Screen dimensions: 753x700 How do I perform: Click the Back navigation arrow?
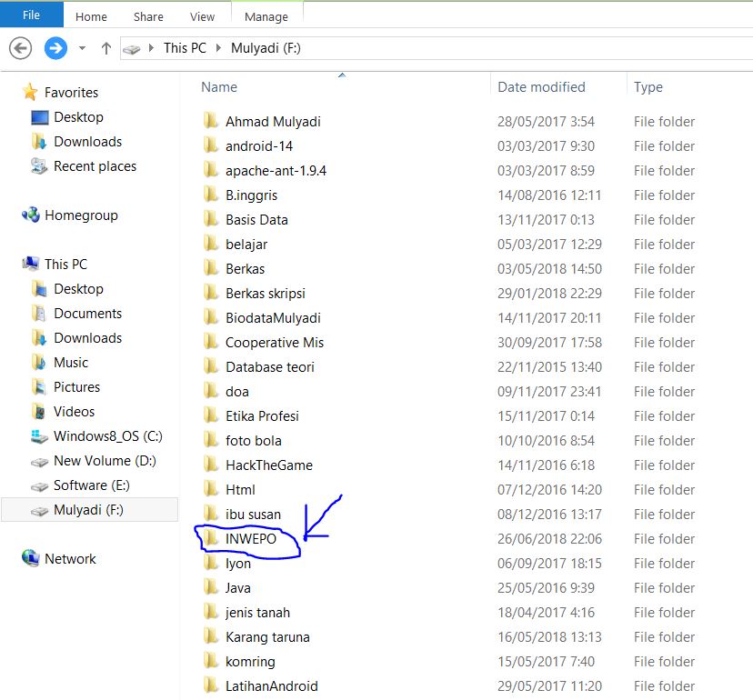pos(20,48)
